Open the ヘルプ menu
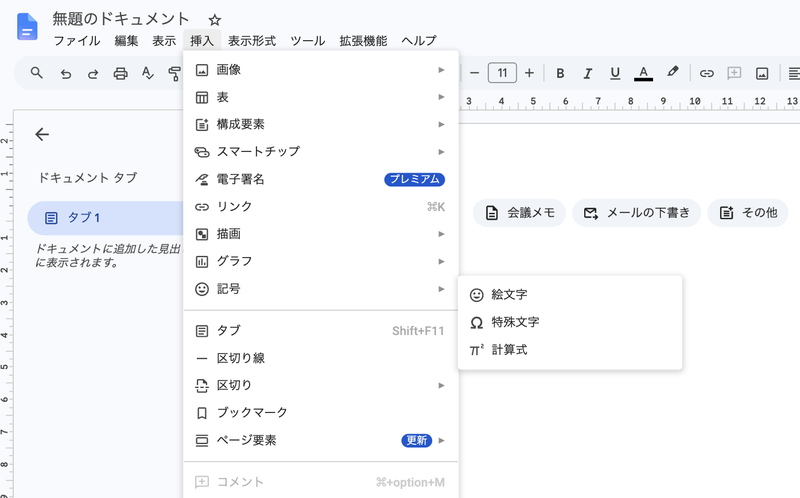This screenshot has width=800, height=498. [419, 41]
